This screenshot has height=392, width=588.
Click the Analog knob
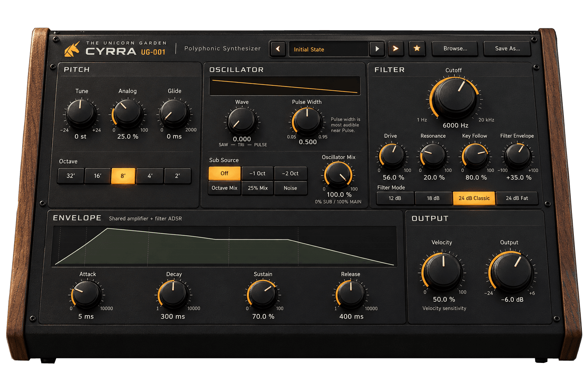pos(128,113)
